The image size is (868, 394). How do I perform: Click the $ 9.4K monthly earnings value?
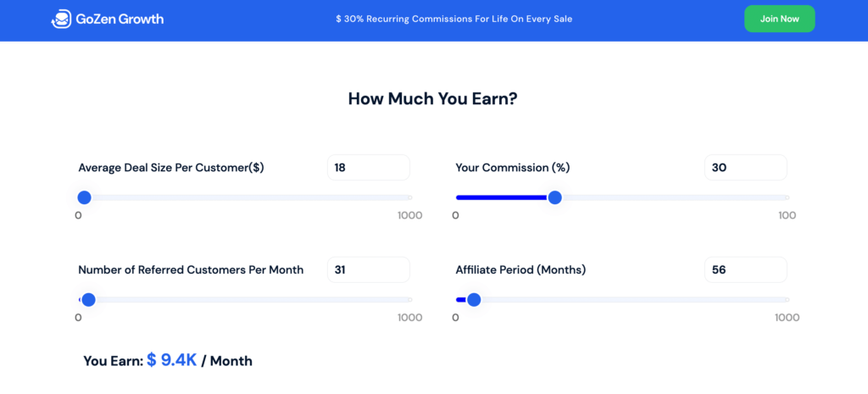click(x=172, y=360)
